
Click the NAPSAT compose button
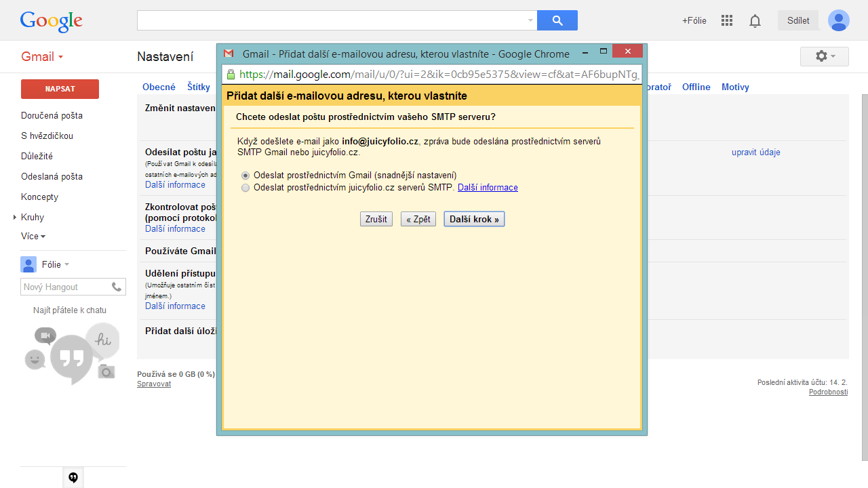click(60, 89)
